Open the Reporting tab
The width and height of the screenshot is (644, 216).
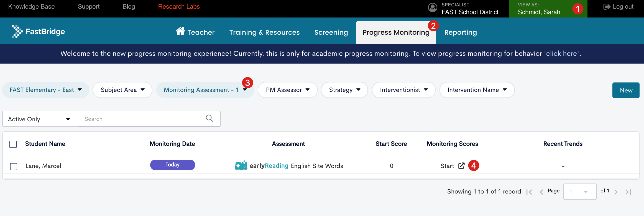coord(461,32)
